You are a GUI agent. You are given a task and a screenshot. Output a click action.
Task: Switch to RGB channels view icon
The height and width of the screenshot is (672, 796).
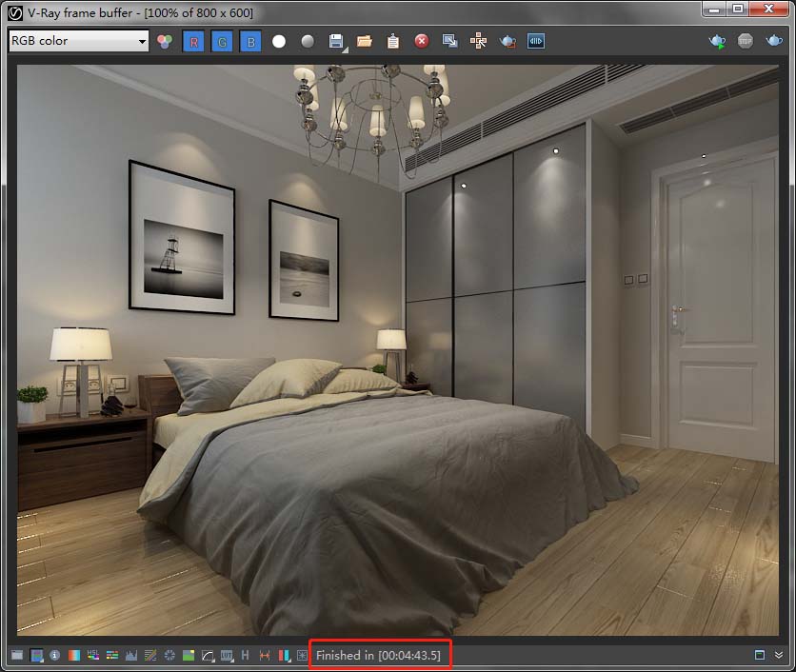pos(165,41)
